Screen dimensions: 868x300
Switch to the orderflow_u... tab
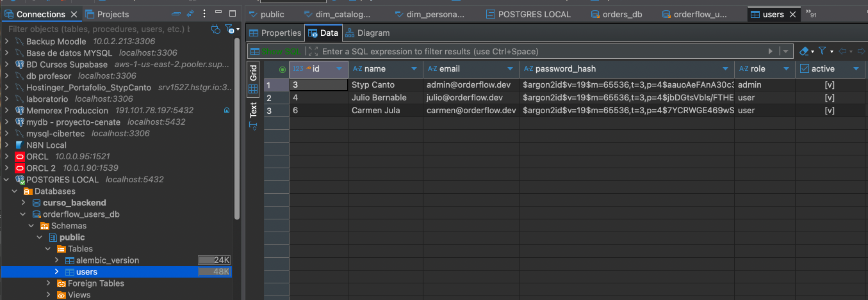694,14
